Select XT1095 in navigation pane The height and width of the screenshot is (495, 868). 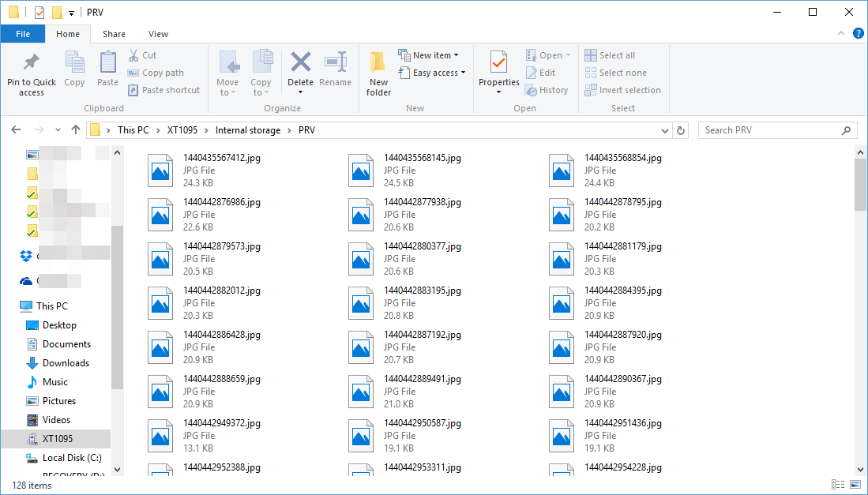tap(58, 439)
